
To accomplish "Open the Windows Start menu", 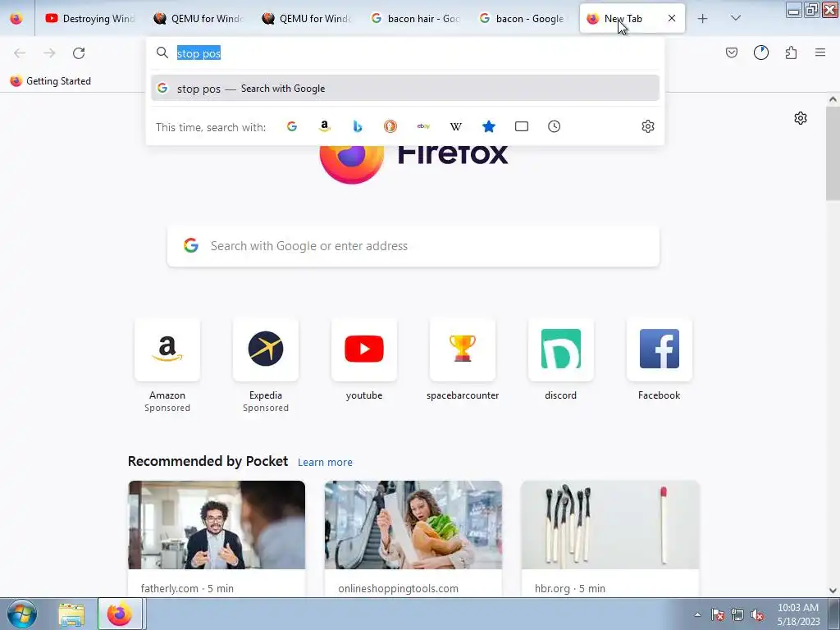I will pyautogui.click(x=22, y=614).
